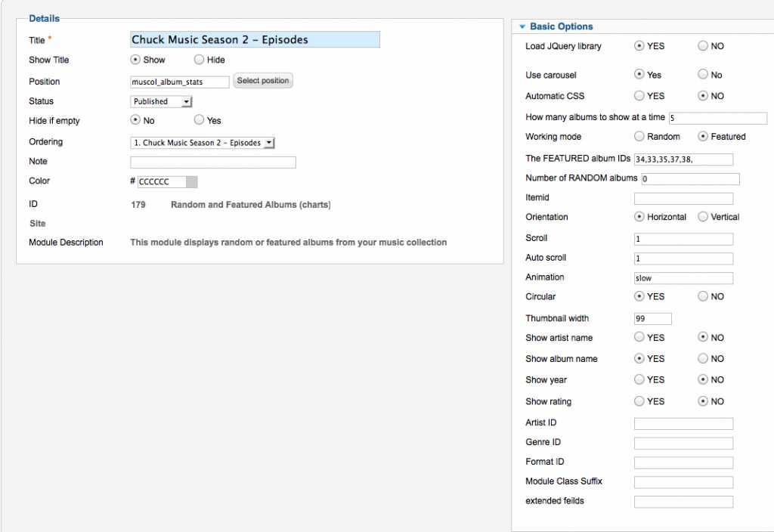
Task: Open the Status dropdown
Action: (162, 101)
